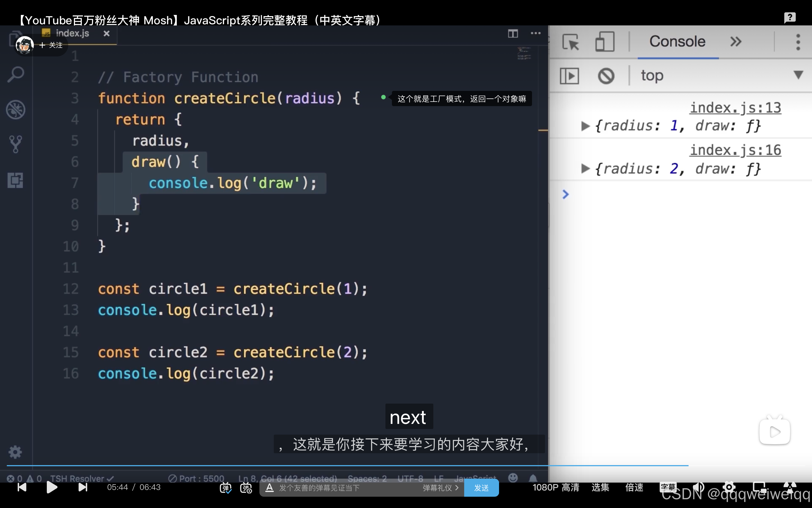812x508 pixels.
Task: Open the index.js:13 source link
Action: click(x=736, y=108)
